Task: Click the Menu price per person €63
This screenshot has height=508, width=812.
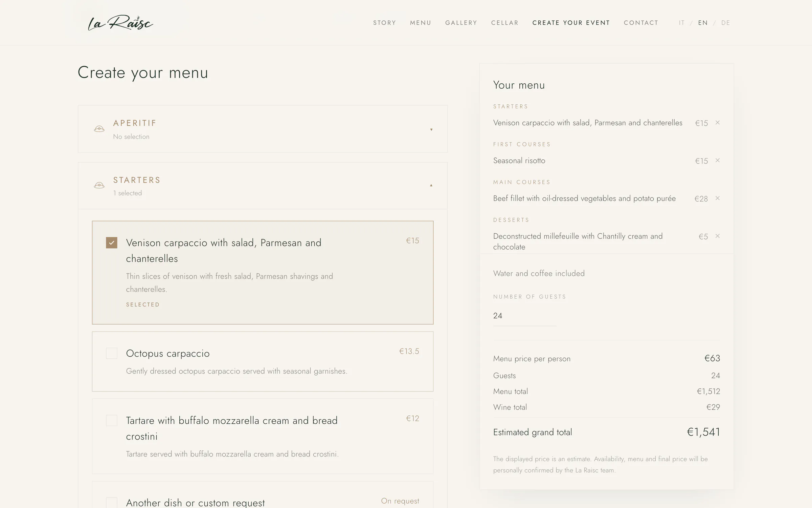Action: pos(712,358)
